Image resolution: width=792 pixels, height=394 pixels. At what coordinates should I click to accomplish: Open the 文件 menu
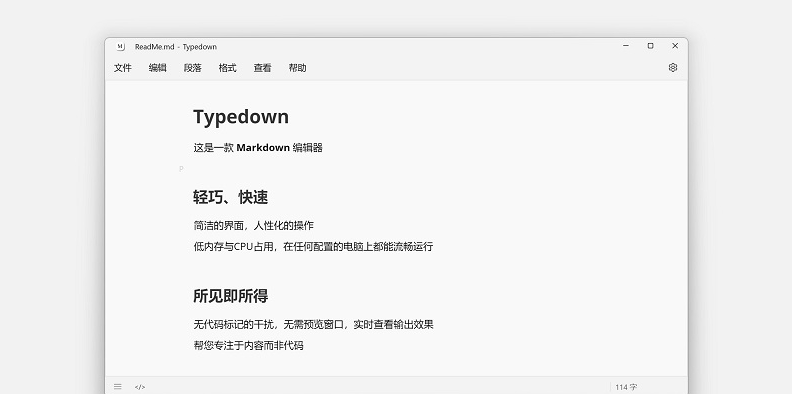point(123,68)
